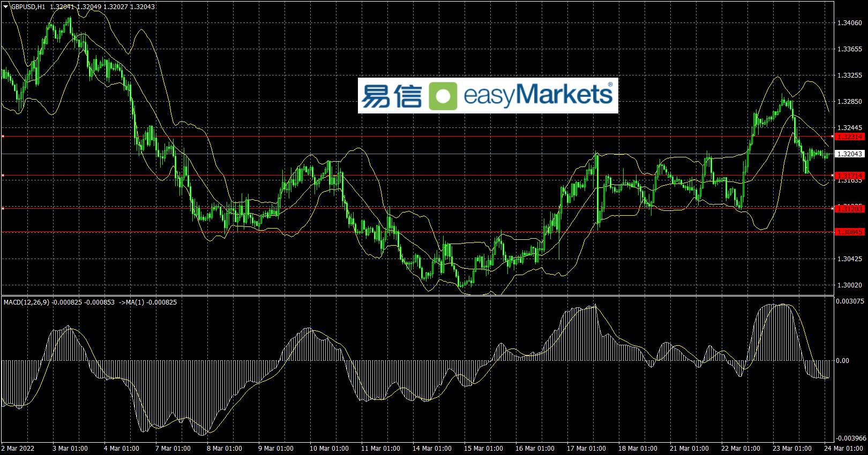Click the 17 Mar 01:00 time label
This screenshot has width=868, height=455.
click(586, 449)
